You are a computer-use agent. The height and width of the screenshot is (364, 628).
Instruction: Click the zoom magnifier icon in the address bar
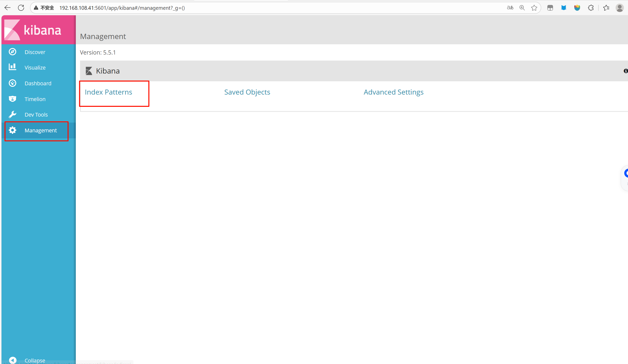[522, 8]
